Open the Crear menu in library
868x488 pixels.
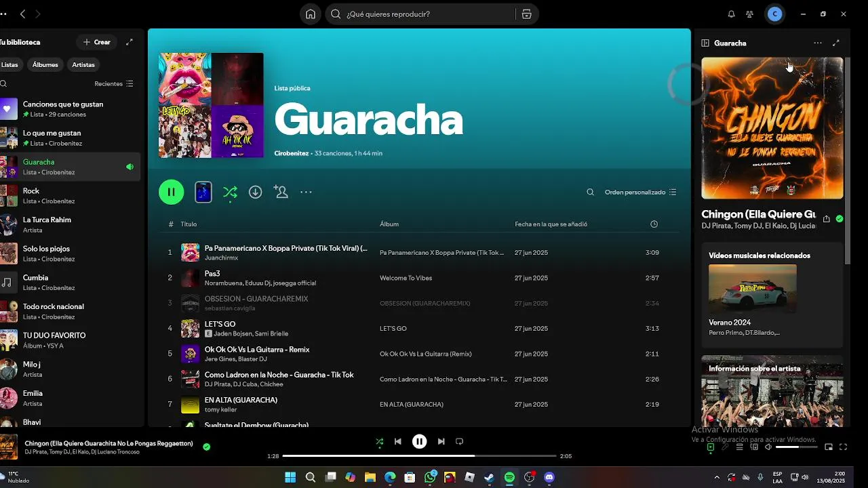pos(96,42)
